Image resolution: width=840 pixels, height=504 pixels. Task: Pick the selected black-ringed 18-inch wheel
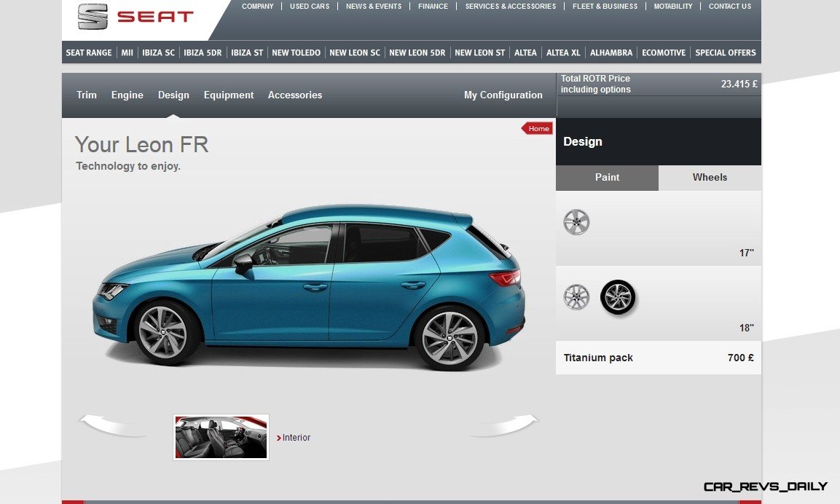(x=618, y=296)
